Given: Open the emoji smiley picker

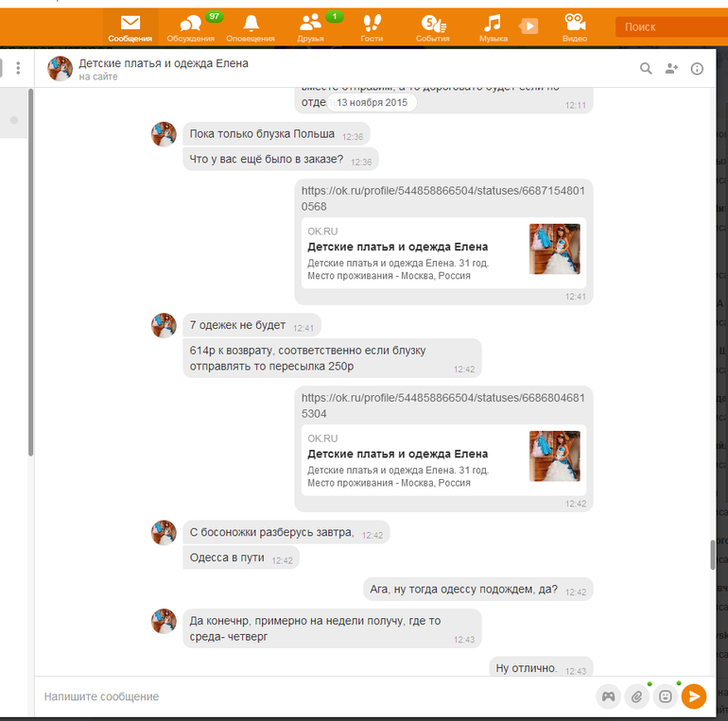Looking at the screenshot, I should tap(666, 696).
